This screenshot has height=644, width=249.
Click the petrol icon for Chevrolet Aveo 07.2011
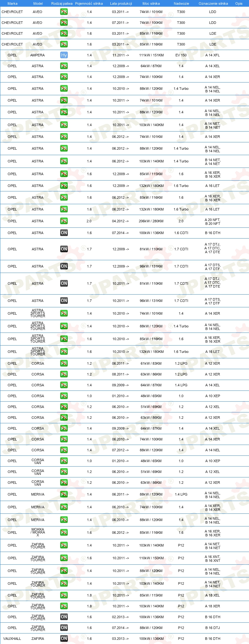click(x=64, y=23)
